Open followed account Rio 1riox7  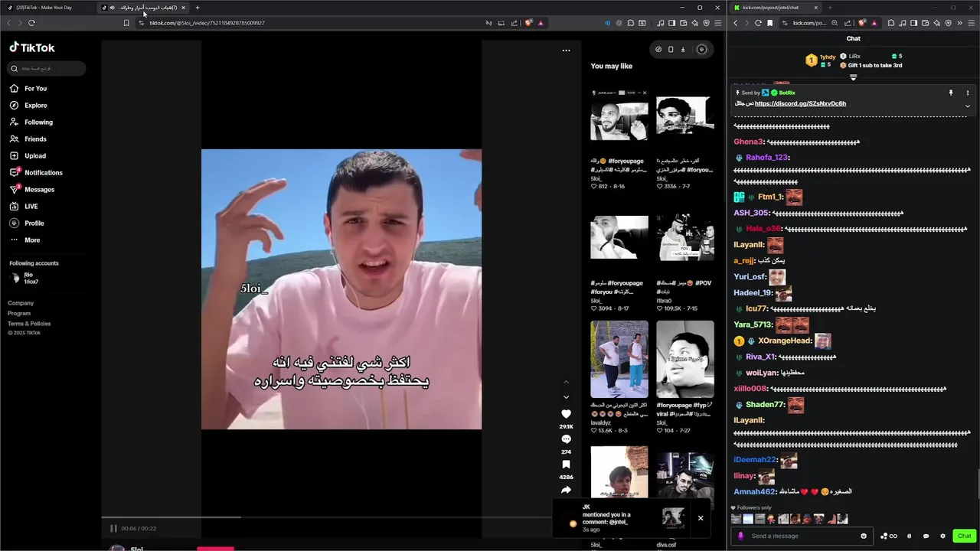[x=24, y=279]
